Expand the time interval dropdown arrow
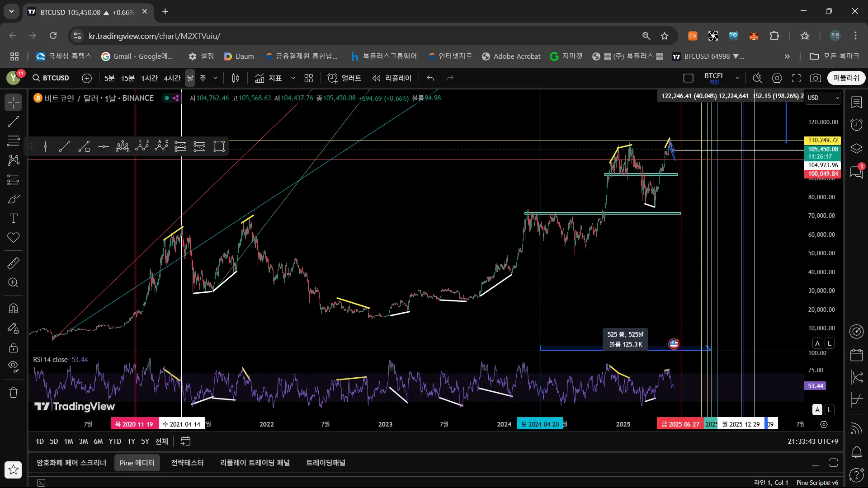Screen dimensions: 868x488 216,78
